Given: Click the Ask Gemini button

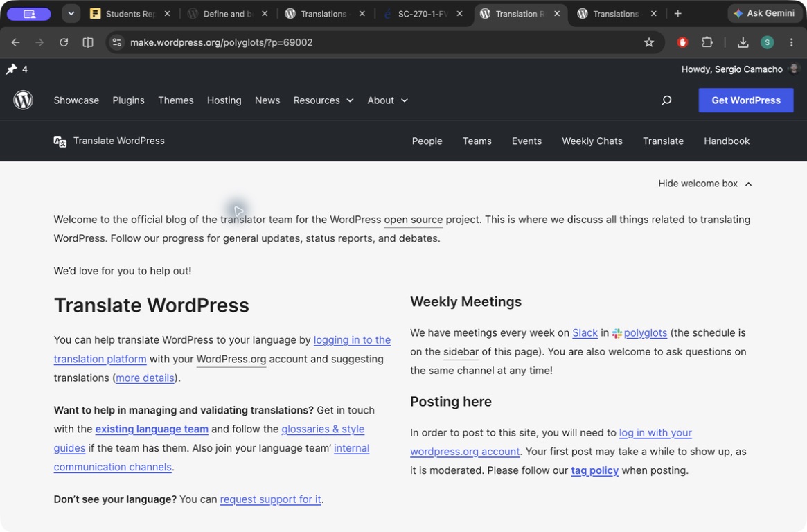Looking at the screenshot, I should pyautogui.click(x=764, y=13).
